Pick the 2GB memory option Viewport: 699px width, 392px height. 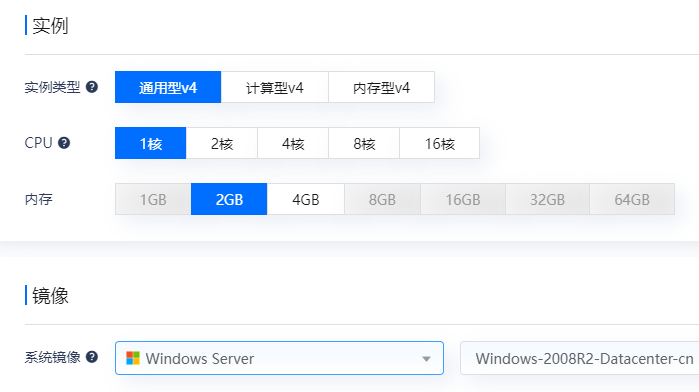click(x=229, y=199)
